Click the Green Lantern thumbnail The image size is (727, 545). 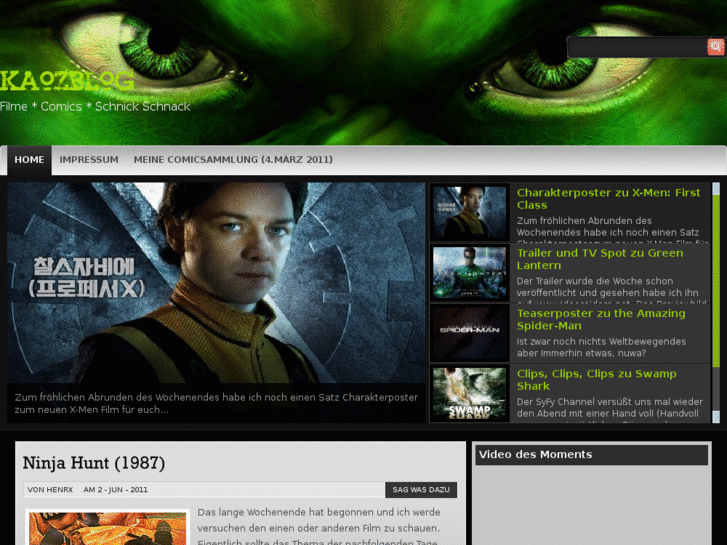pyautogui.click(x=469, y=273)
